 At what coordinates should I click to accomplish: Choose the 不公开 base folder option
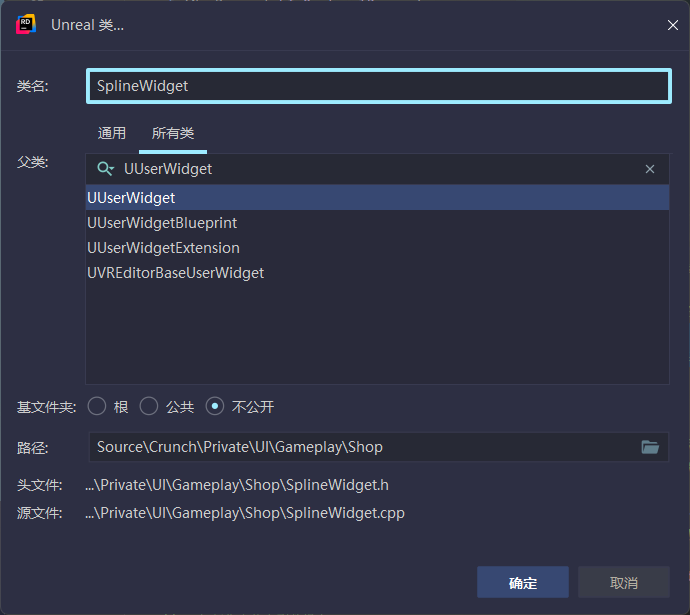coord(215,406)
